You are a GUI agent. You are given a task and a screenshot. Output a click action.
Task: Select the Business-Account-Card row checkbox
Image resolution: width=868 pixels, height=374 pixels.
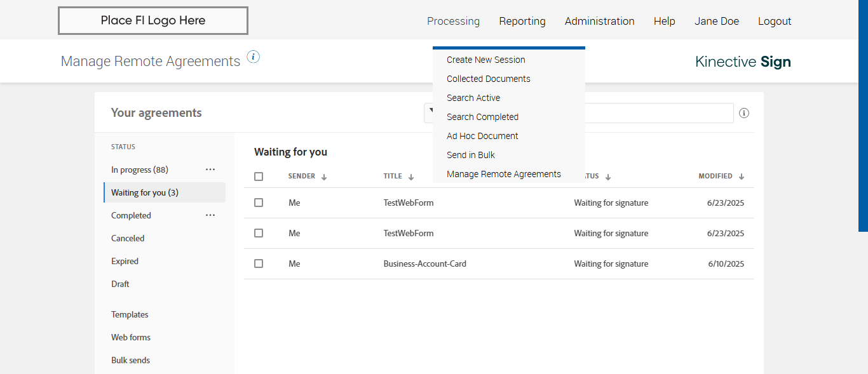click(x=259, y=264)
